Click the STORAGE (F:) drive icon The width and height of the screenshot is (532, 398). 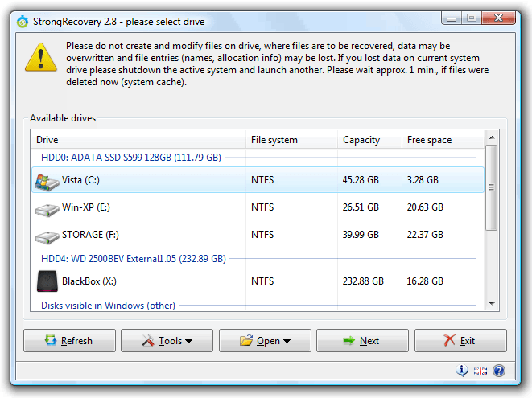[47, 236]
